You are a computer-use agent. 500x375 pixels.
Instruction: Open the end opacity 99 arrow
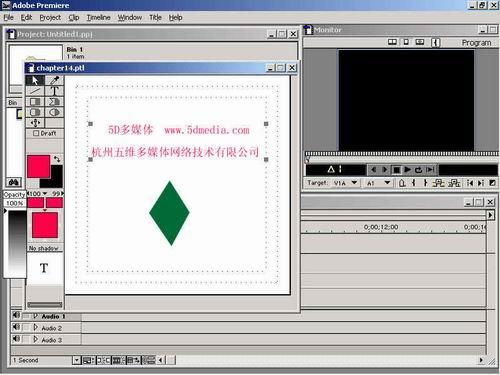pos(62,193)
